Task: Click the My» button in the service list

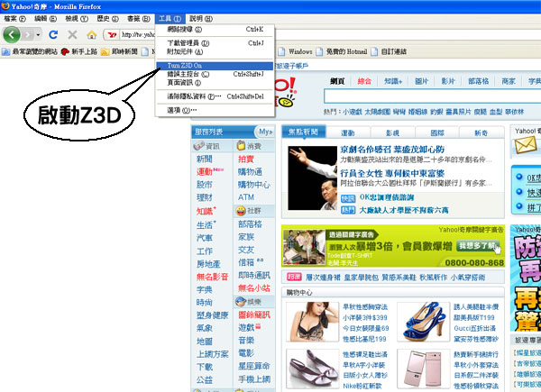Action: [265, 132]
